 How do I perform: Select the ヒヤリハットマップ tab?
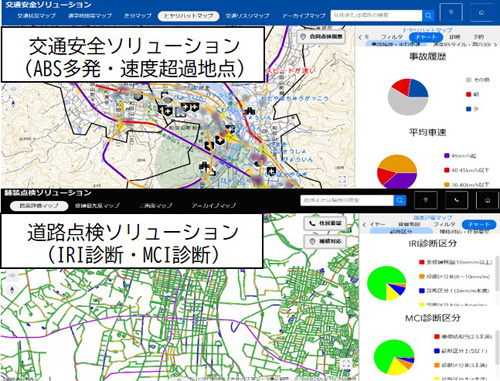pos(188,16)
